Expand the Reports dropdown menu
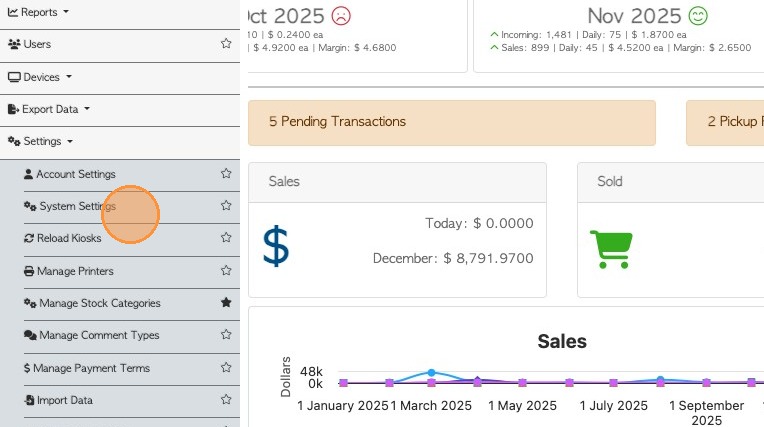Viewport: 764px width, 427px height. click(39, 12)
